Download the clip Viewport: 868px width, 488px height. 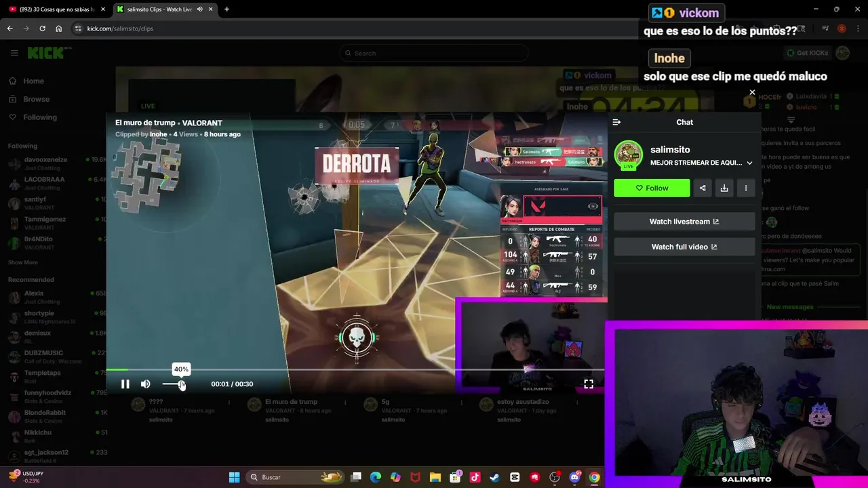coord(724,188)
